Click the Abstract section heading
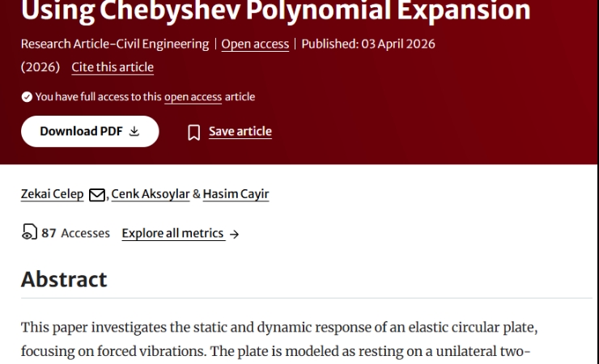Image resolution: width=599 pixels, height=364 pixels. pos(64,279)
